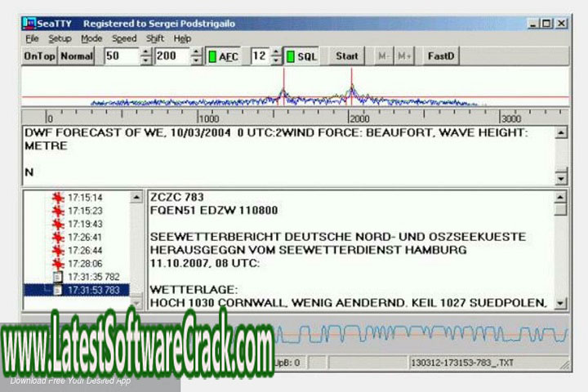Viewport: 588px width, 392px height.
Task: Click the stepper arrows next to value 200
Action: click(196, 57)
